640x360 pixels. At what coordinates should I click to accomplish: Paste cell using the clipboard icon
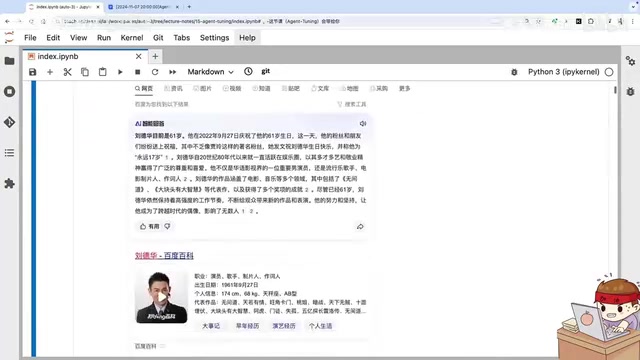coord(102,72)
